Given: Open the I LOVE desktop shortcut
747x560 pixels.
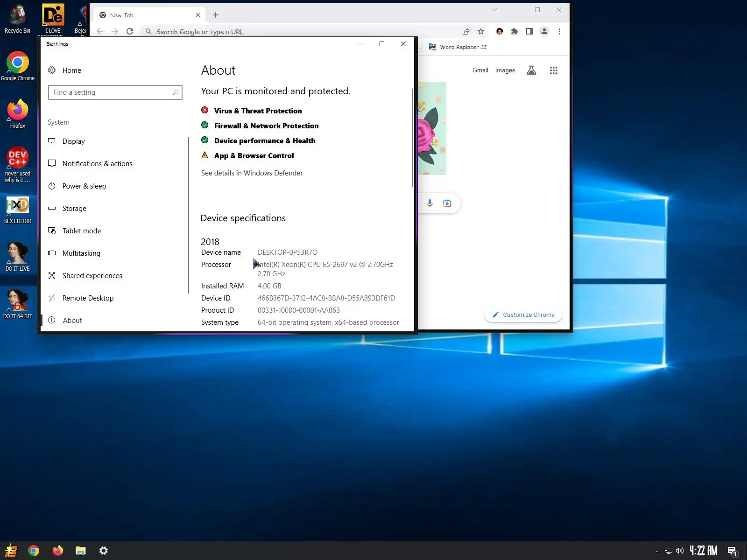Looking at the screenshot, I should click(53, 20).
